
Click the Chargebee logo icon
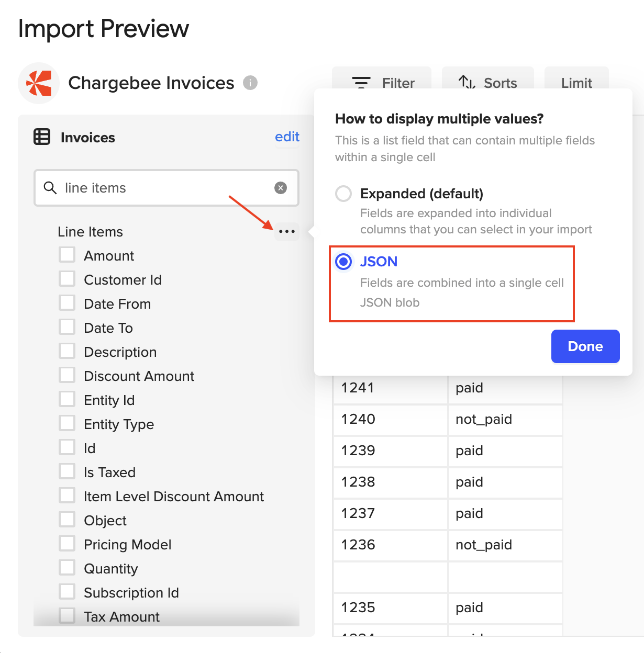click(x=39, y=83)
